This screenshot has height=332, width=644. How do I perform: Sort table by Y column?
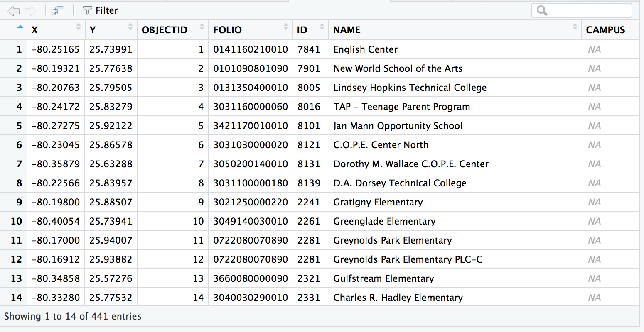click(x=111, y=30)
